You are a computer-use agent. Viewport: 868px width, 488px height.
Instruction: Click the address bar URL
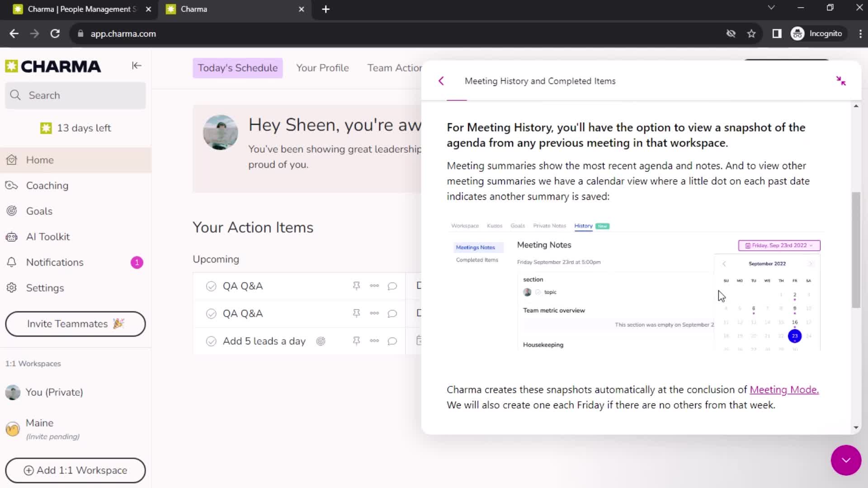click(123, 33)
